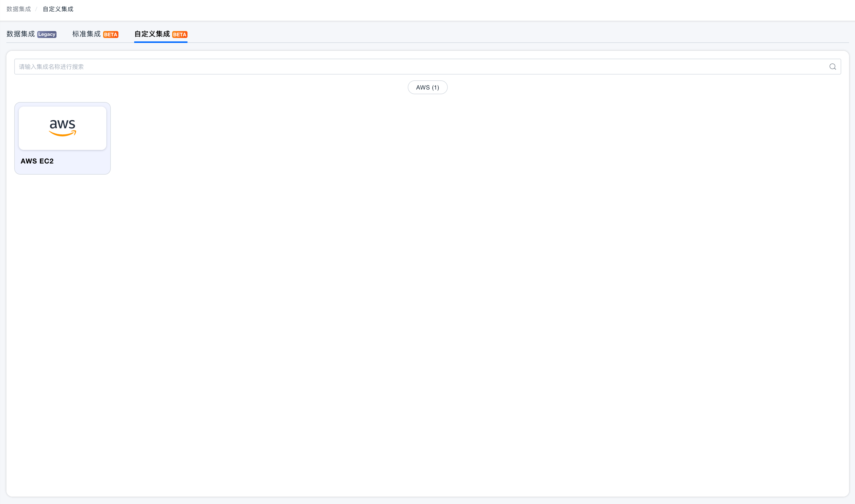The height and width of the screenshot is (504, 855).
Task: Open the AWS logo thumbnail
Action: coord(62,128)
